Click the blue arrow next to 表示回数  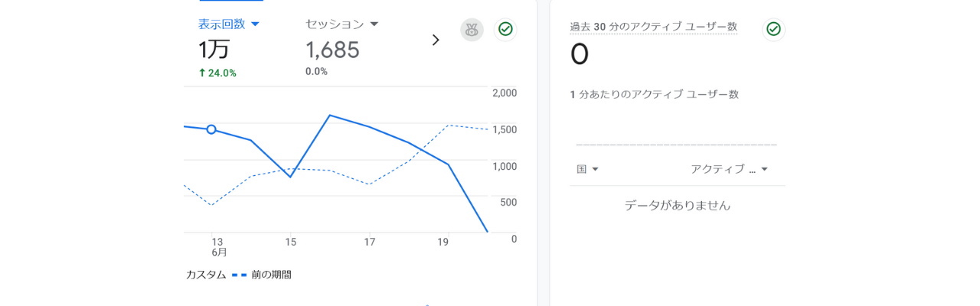256,24
